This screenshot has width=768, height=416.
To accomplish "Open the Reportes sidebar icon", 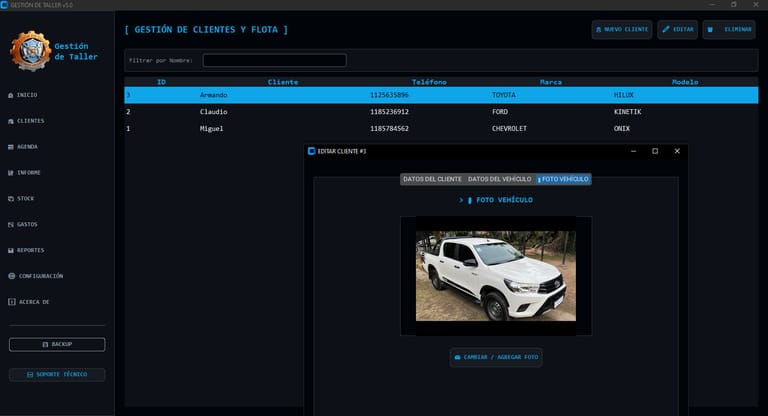I will click(10, 250).
